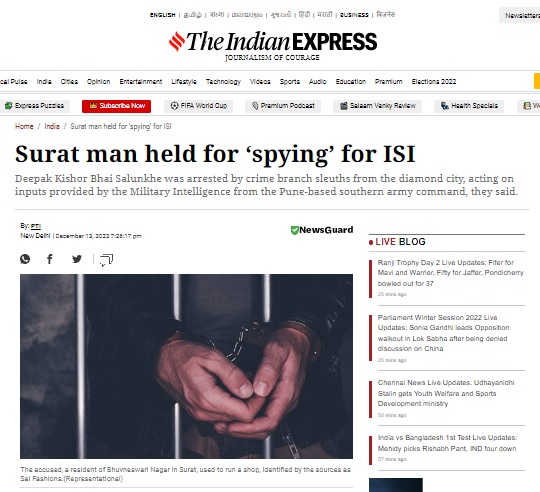Click The Indian Express logo
Viewport: 540px width, 492px height.
272,45
